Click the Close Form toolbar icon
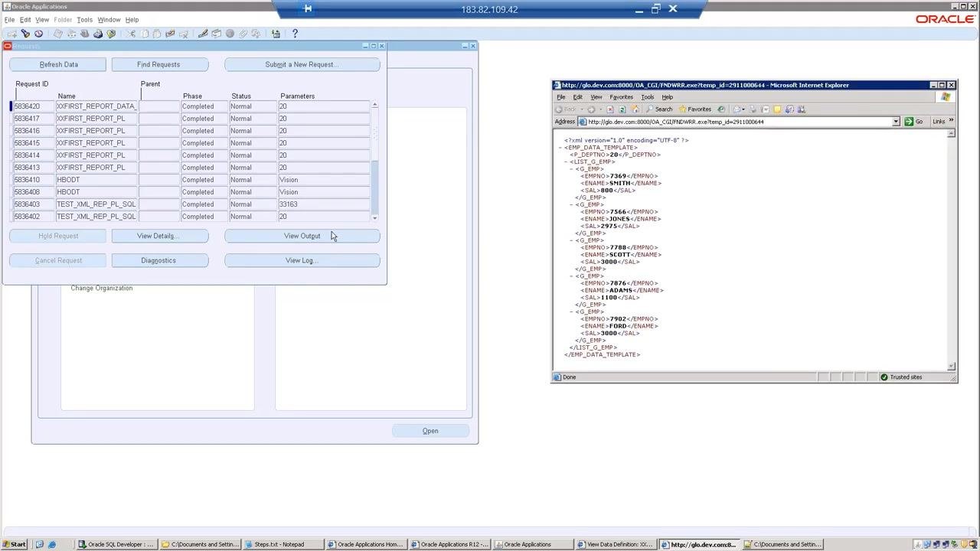The image size is (980, 551). 111,34
